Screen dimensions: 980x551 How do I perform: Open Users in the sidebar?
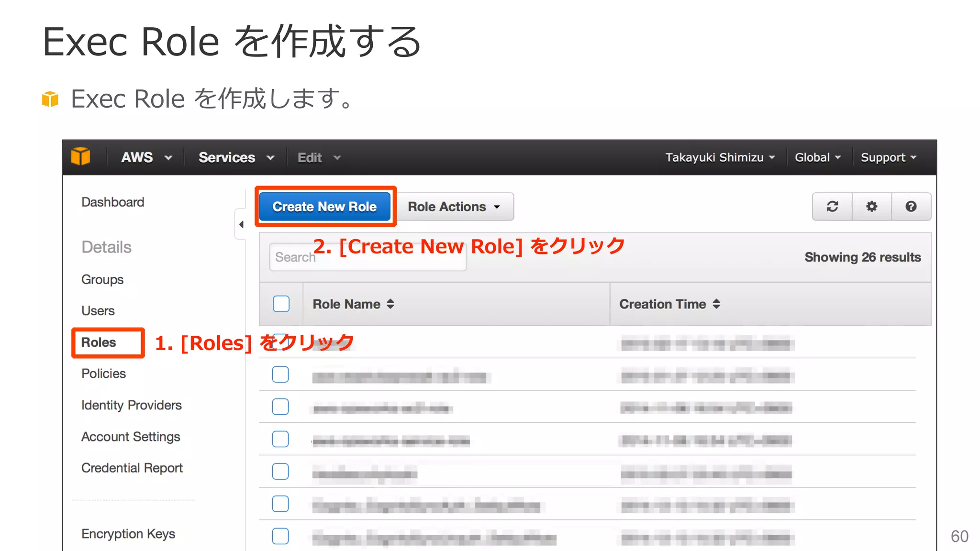pos(98,311)
